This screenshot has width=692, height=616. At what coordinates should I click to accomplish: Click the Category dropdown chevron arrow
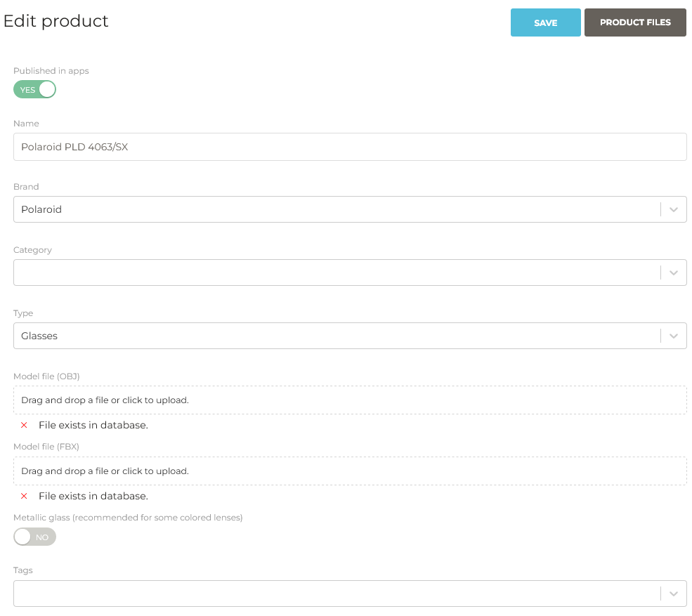click(673, 273)
